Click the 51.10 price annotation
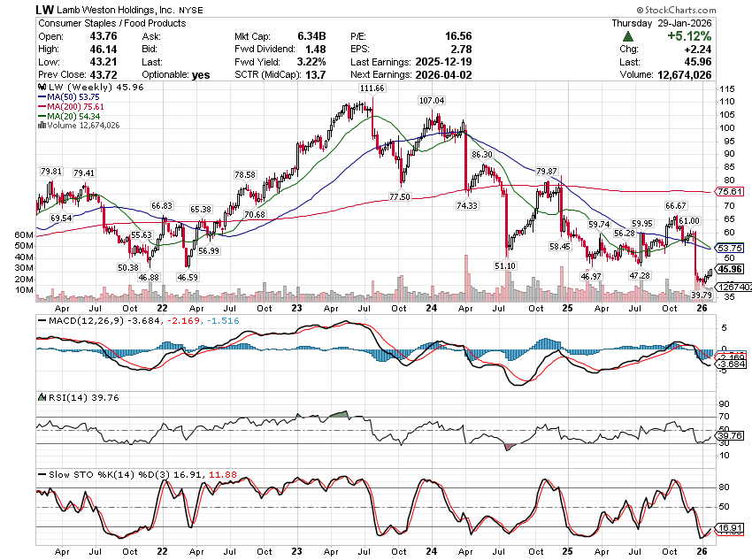 pyautogui.click(x=504, y=265)
